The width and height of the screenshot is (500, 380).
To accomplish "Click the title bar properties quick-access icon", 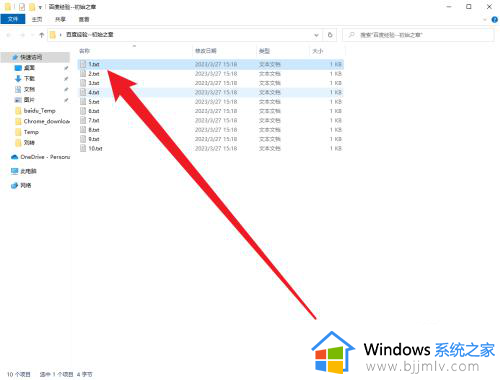I will pyautogui.click(x=22, y=7).
